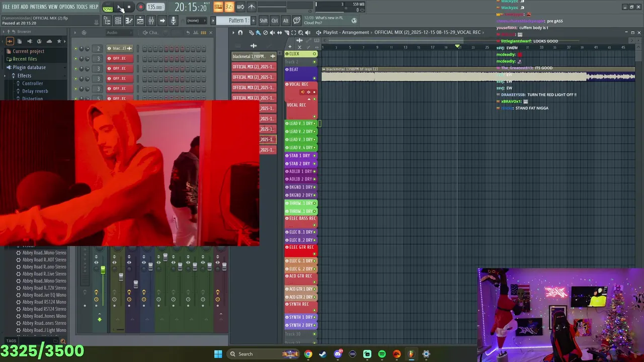This screenshot has width=644, height=362.
Task: Select the Paint brush tool in the Playlist
Action: (258, 33)
